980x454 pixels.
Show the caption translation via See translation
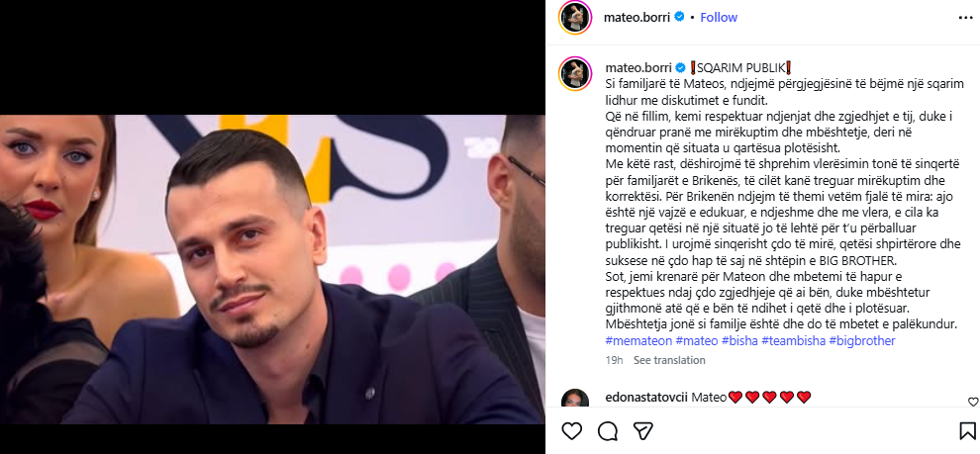tap(669, 360)
